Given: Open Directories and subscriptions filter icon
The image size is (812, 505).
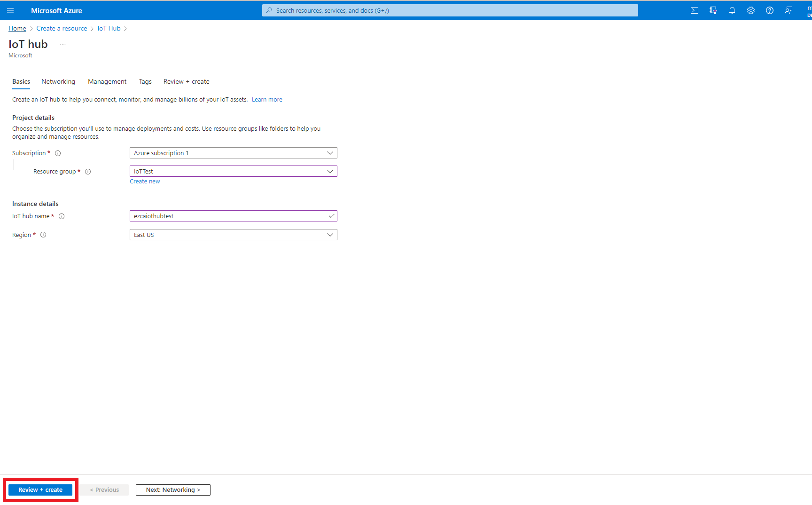Looking at the screenshot, I should point(713,10).
